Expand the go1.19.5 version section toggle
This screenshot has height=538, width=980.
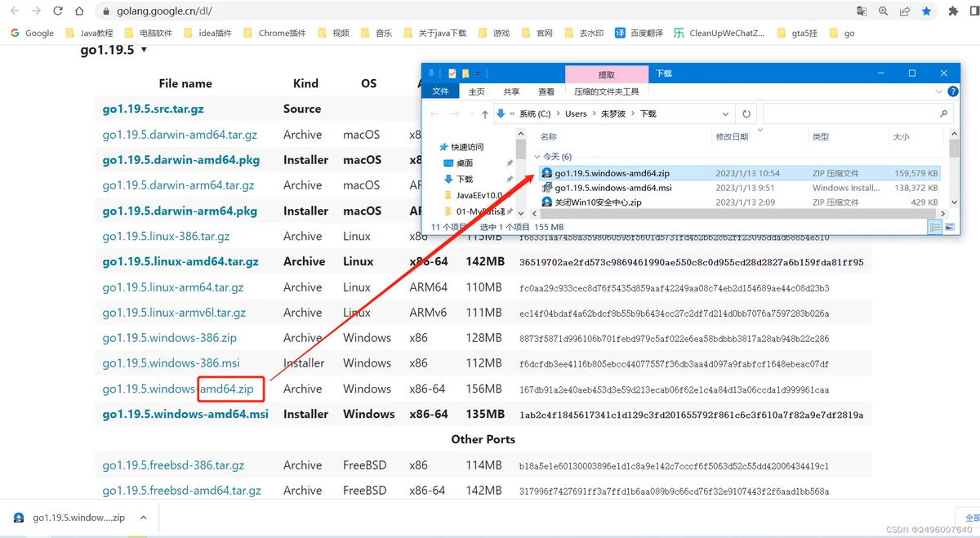pos(144,50)
